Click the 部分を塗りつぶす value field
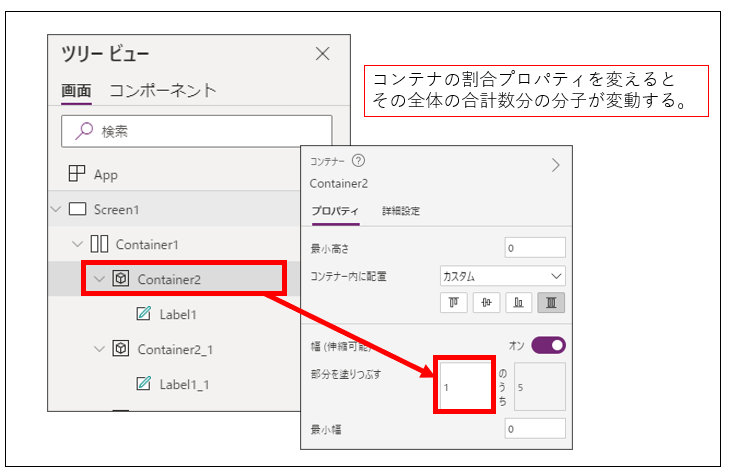 tap(465, 386)
